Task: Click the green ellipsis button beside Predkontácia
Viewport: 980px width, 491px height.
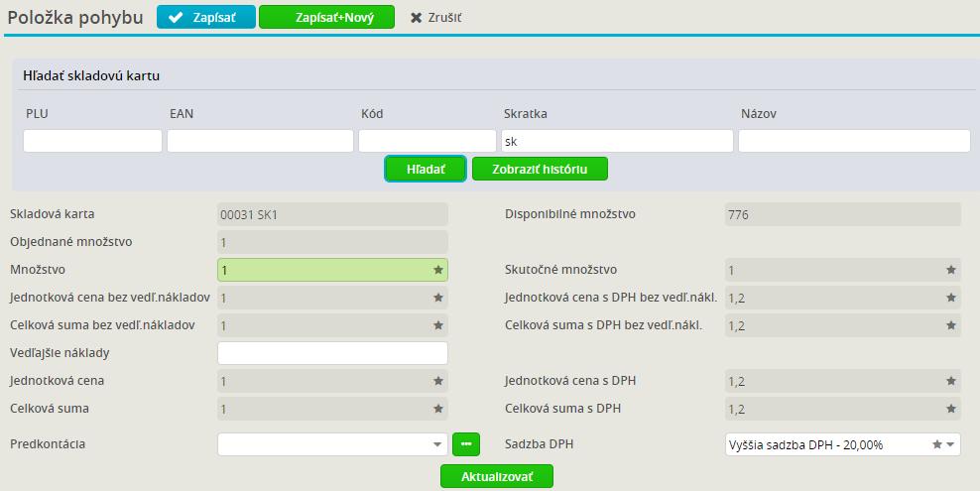Action: 466,444
